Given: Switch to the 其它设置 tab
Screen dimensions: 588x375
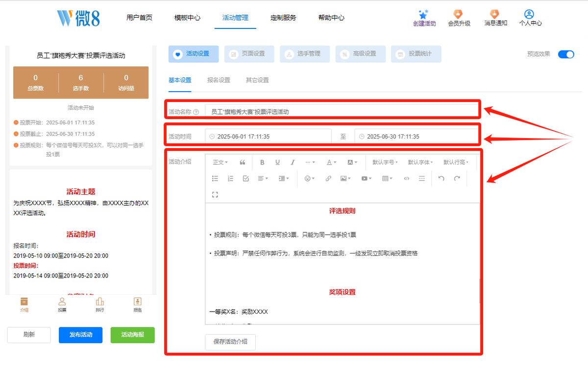Looking at the screenshot, I should pos(257,80).
